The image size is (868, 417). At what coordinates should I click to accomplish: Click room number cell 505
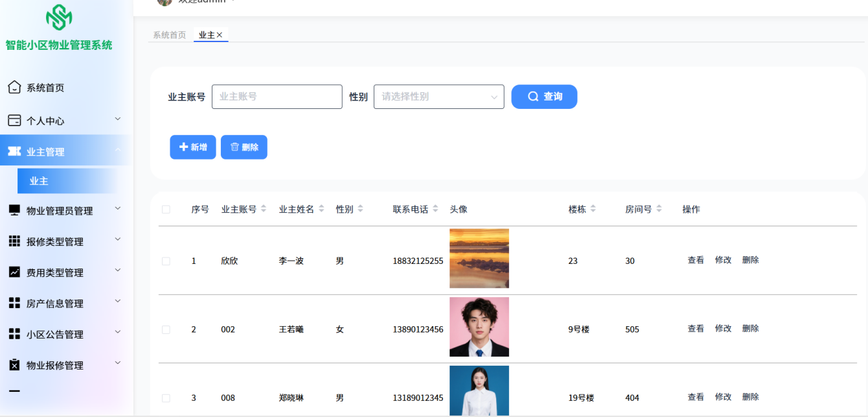click(632, 329)
